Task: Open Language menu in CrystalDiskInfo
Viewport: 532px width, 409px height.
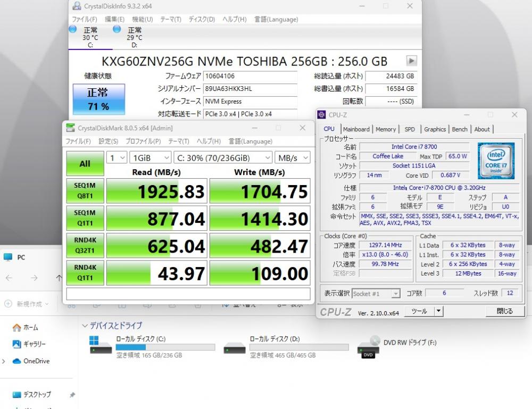Action: [276, 19]
